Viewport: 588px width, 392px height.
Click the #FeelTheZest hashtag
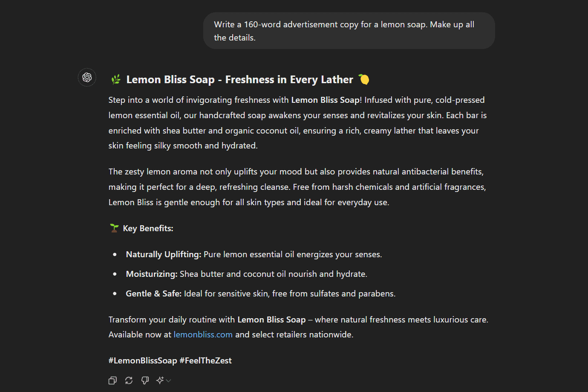pos(205,361)
